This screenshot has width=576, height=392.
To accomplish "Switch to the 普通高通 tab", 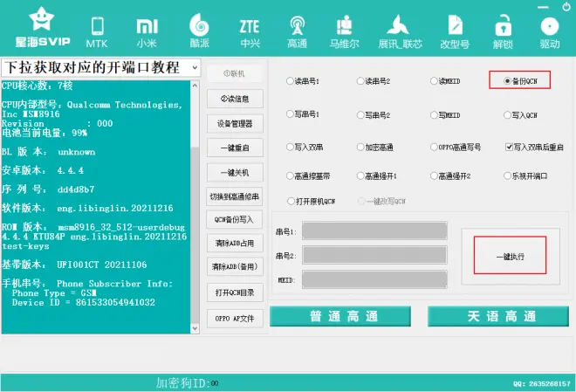I will [x=340, y=316].
